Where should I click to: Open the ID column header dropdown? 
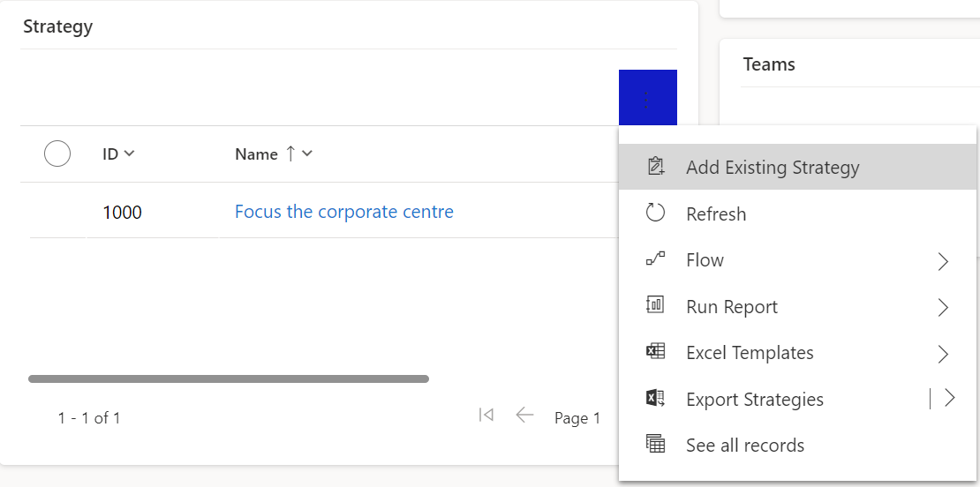[119, 154]
